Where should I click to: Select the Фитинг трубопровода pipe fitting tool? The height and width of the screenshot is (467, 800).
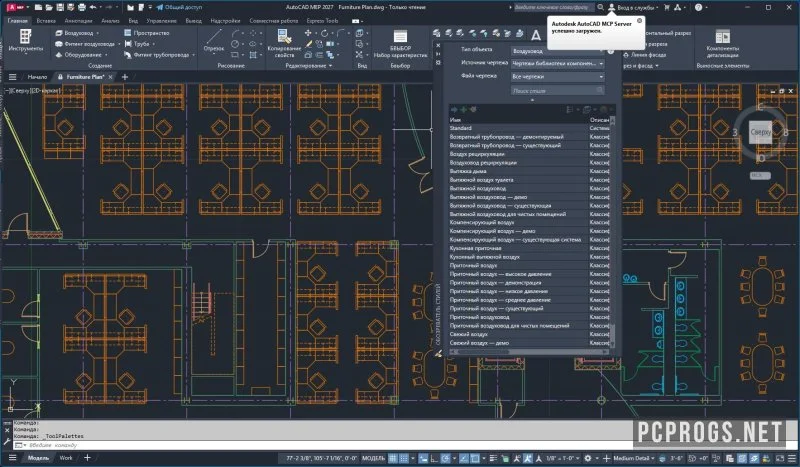157,55
